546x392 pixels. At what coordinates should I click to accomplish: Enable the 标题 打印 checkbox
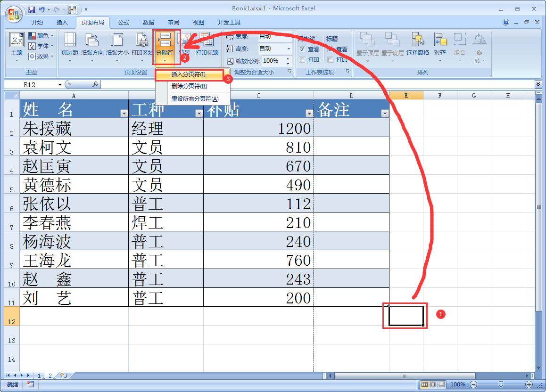coord(330,60)
